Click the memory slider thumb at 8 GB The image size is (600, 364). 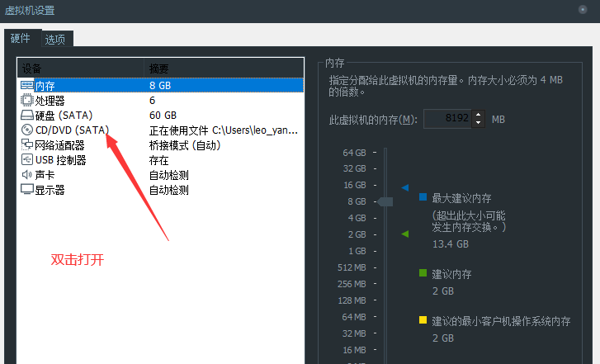pos(385,201)
